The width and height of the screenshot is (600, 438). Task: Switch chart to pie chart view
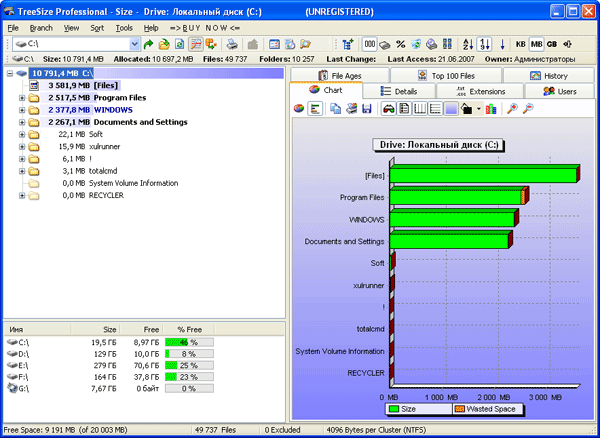(300, 108)
